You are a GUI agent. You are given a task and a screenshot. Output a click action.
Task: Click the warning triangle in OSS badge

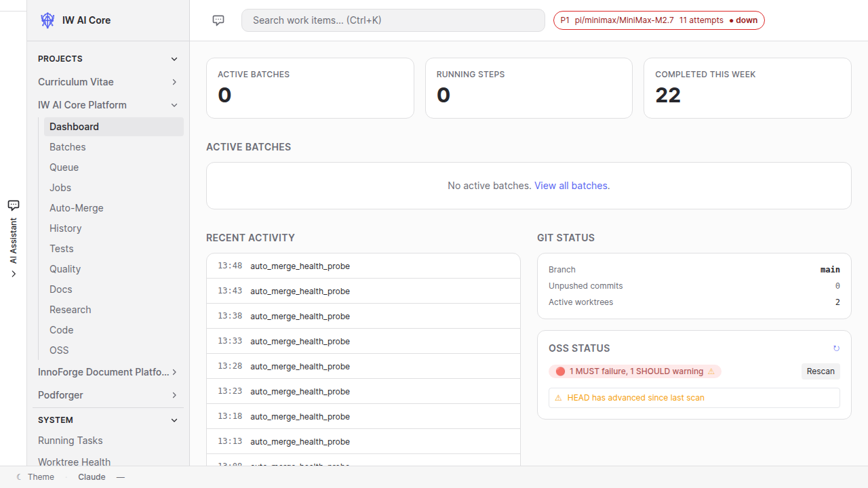(x=711, y=371)
